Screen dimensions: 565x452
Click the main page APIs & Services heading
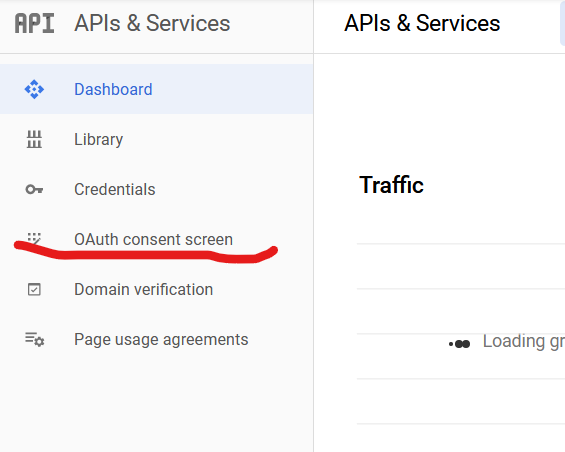422,23
